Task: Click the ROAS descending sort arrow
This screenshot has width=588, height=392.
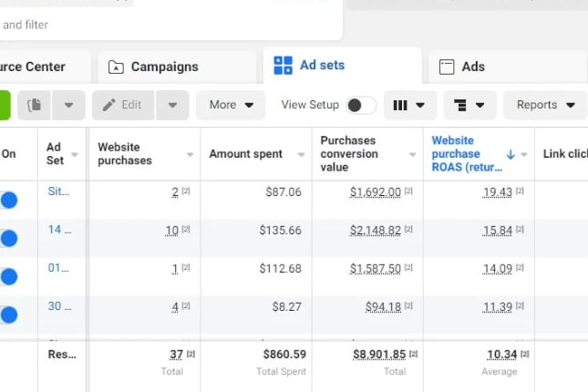Action: (x=510, y=154)
